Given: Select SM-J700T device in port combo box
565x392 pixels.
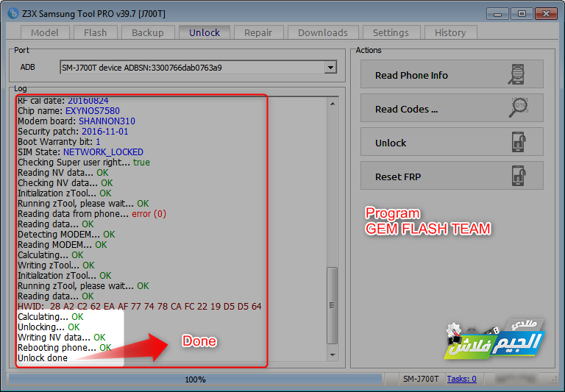Looking at the screenshot, I should coord(198,68).
